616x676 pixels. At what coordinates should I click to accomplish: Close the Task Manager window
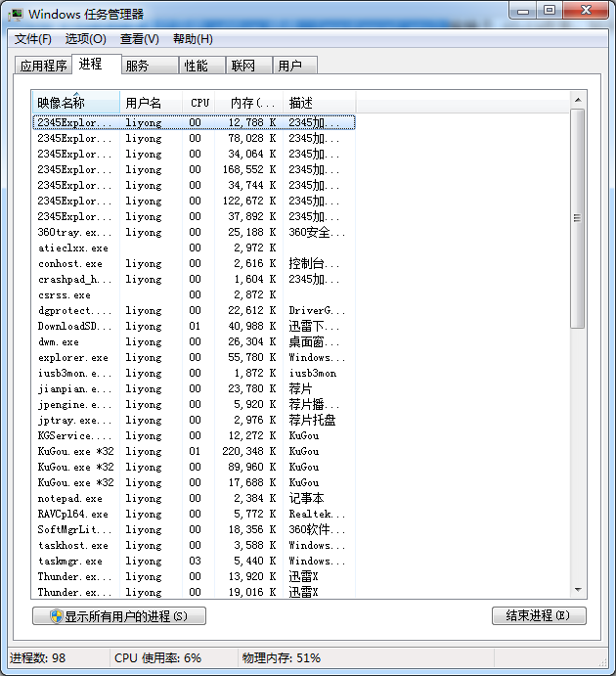click(586, 11)
